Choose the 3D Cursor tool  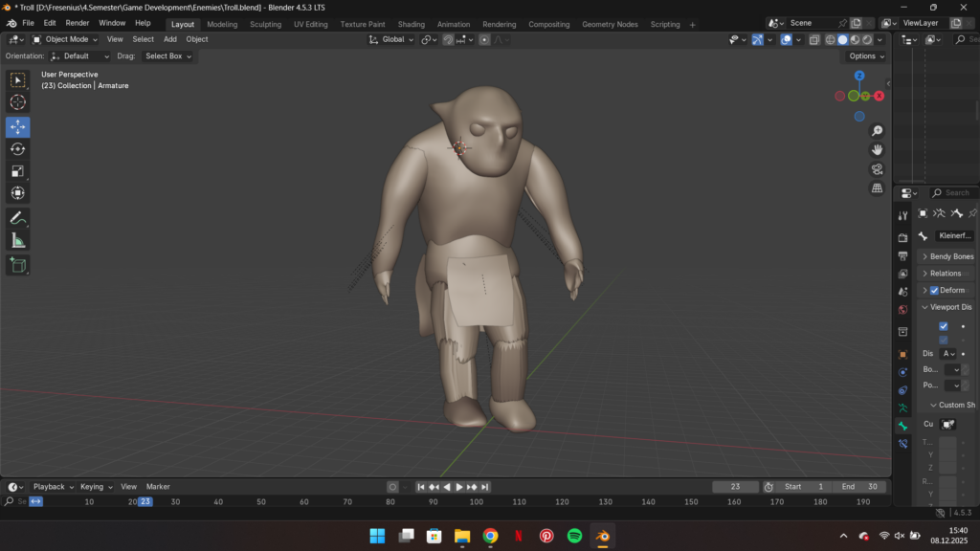click(18, 102)
